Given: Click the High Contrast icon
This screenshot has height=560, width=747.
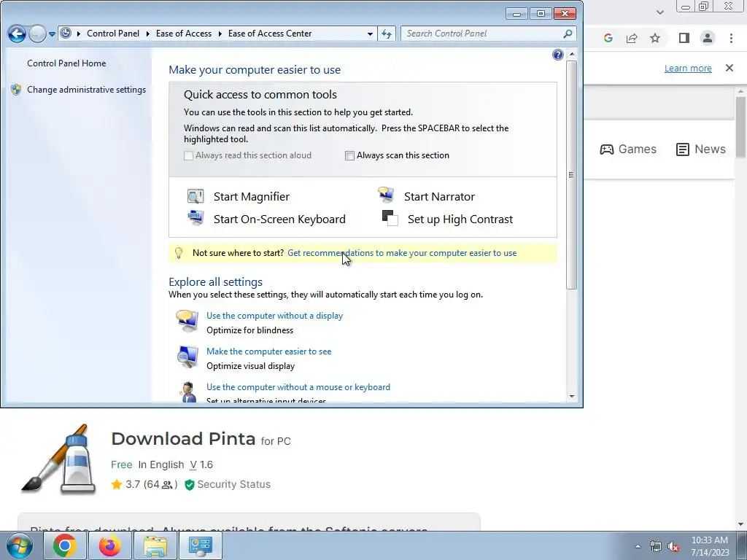Looking at the screenshot, I should point(390,218).
